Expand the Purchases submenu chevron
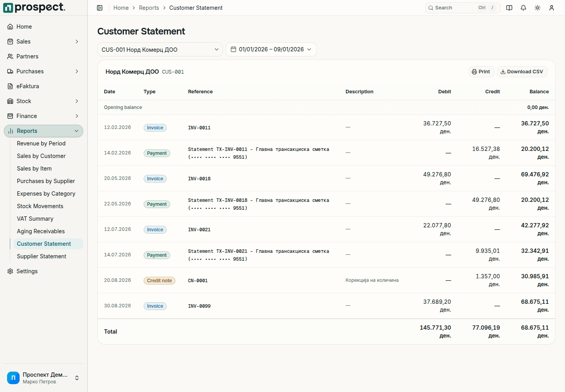This screenshot has width=565, height=392. 77,71
